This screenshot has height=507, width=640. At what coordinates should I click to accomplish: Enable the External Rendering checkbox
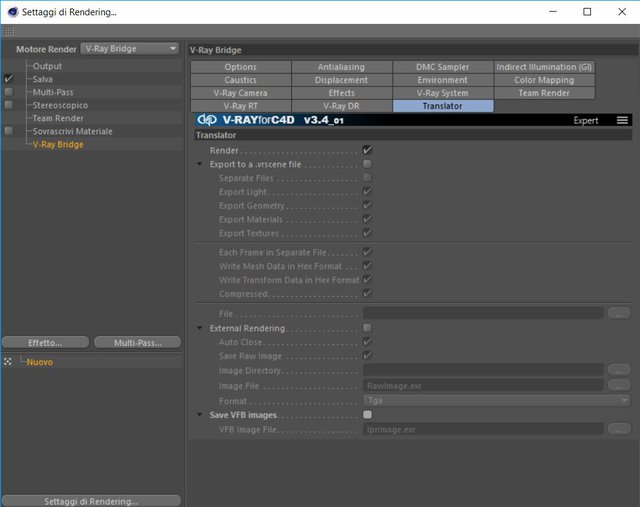[x=367, y=327]
